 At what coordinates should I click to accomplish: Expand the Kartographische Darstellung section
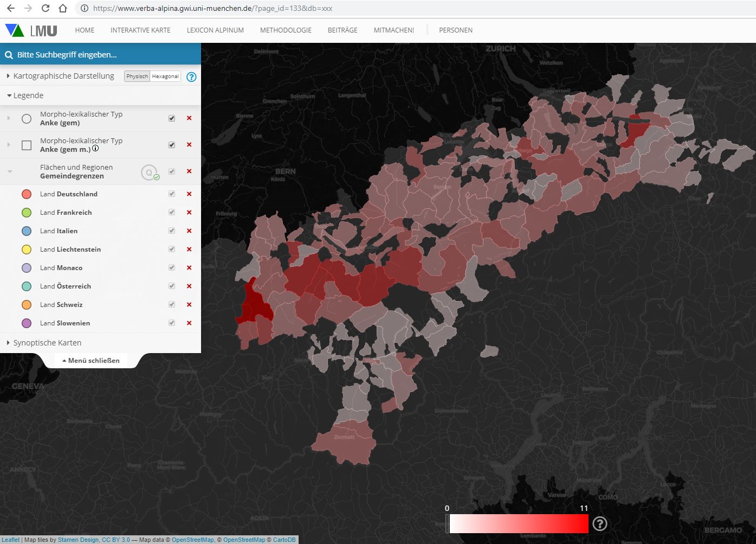pos(63,76)
